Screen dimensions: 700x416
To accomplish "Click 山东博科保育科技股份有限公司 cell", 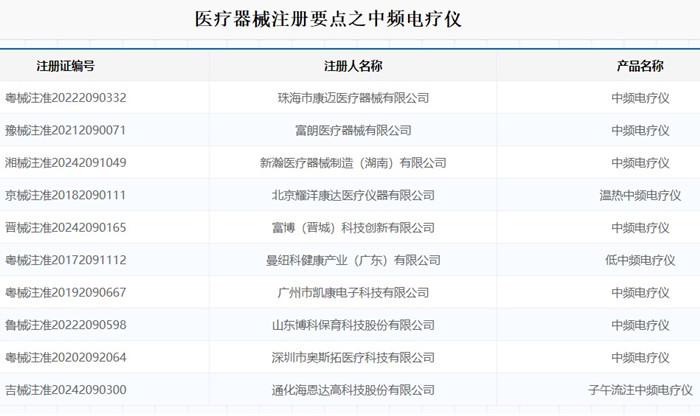I will click(x=353, y=325).
